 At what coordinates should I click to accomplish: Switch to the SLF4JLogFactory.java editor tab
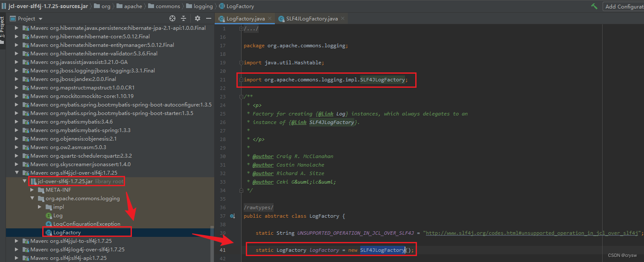click(x=312, y=19)
